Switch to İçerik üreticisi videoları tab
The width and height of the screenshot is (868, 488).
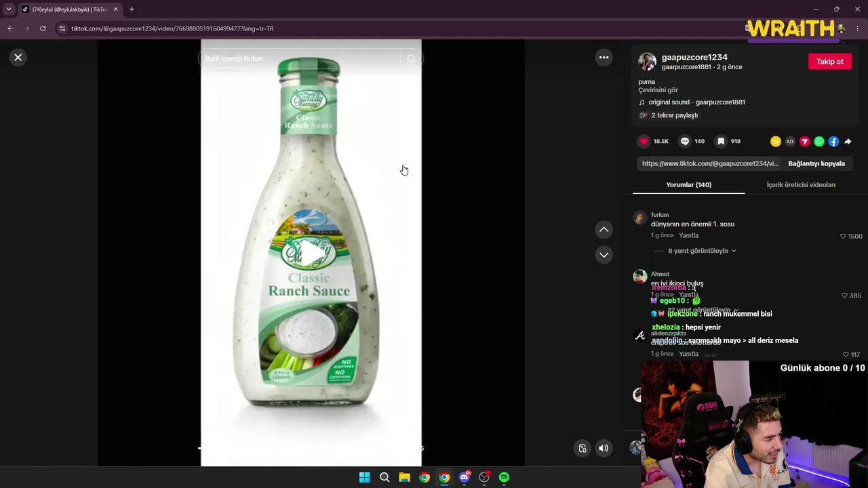(x=801, y=185)
